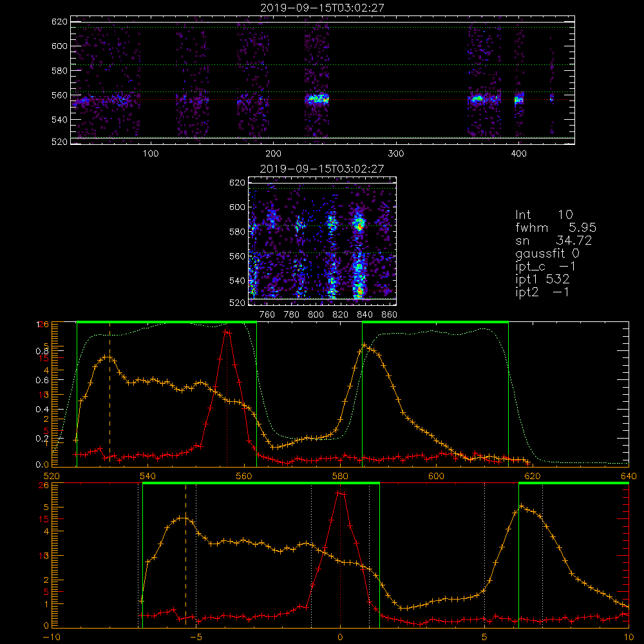Click x-axis label -5 on the bottom plot
The height and width of the screenshot is (644, 644).
[196, 637]
